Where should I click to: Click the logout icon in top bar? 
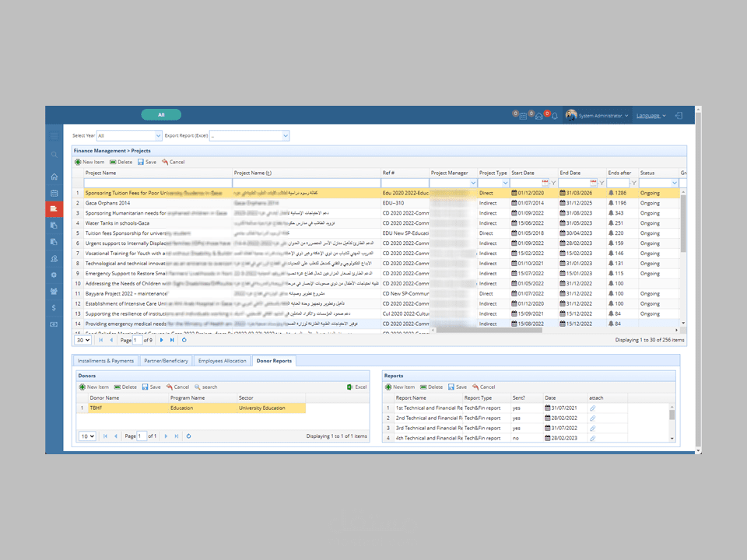point(679,116)
